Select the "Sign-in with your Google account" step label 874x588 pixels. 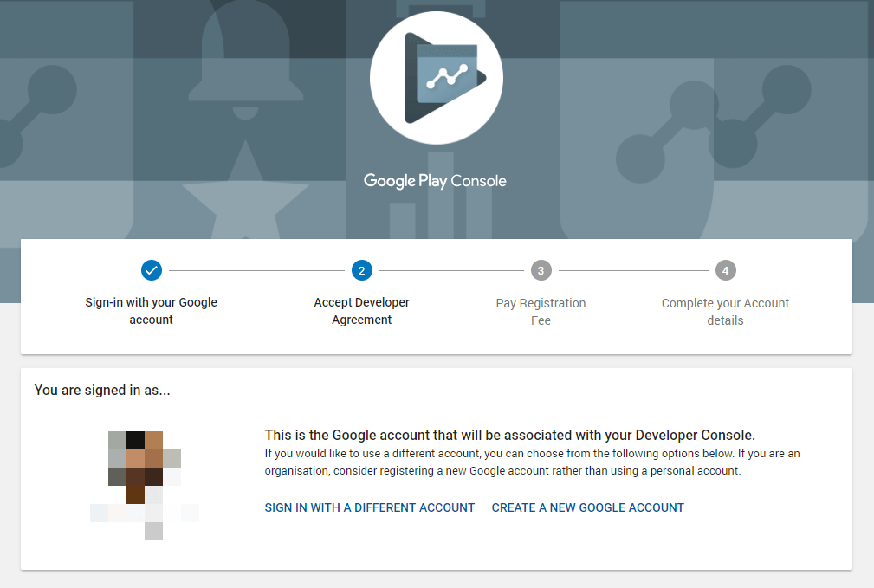[152, 311]
